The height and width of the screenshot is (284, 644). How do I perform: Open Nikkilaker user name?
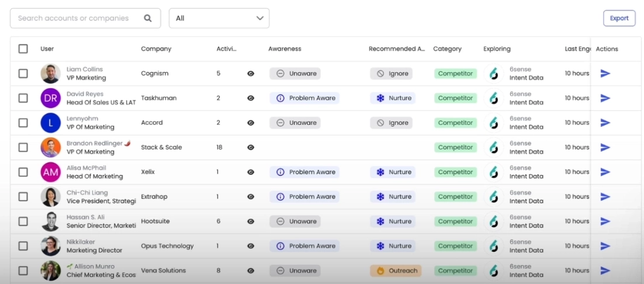[x=81, y=242]
